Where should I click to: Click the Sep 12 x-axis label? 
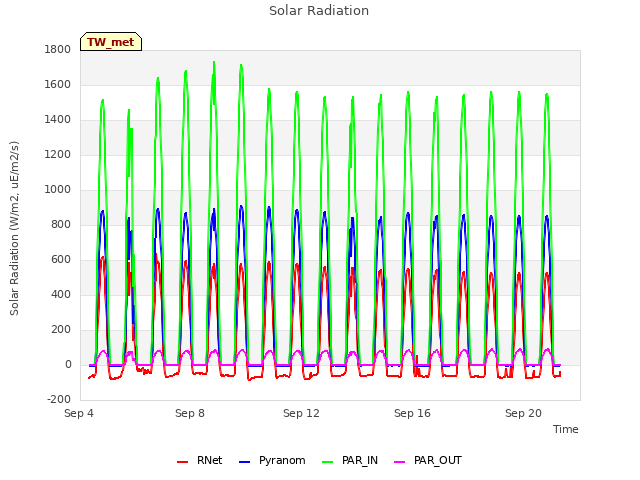click(x=301, y=413)
